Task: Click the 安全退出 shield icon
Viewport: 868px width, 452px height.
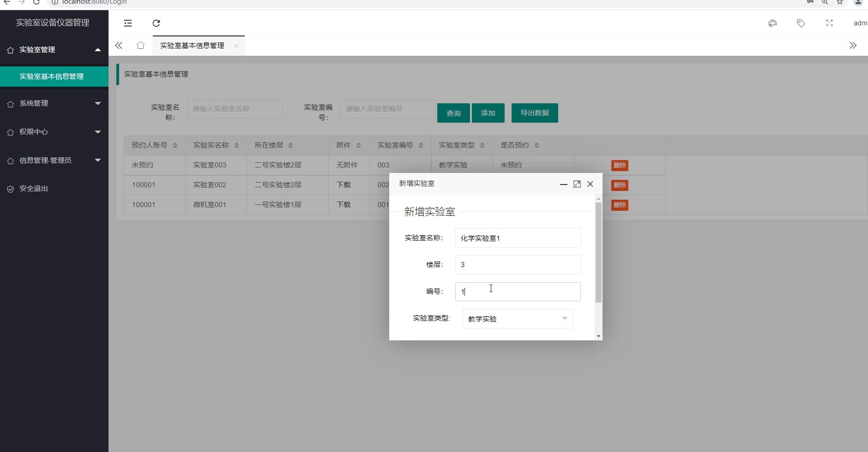Action: click(10, 189)
